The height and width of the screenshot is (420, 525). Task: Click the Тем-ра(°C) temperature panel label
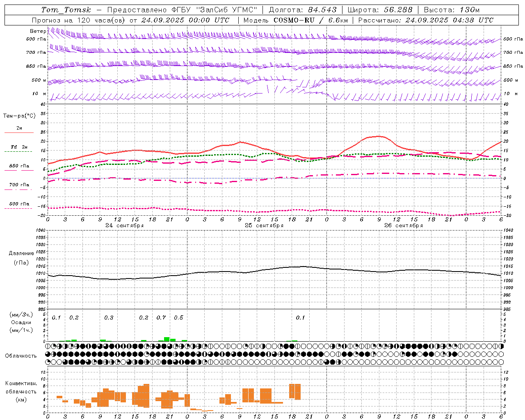[x=19, y=116]
